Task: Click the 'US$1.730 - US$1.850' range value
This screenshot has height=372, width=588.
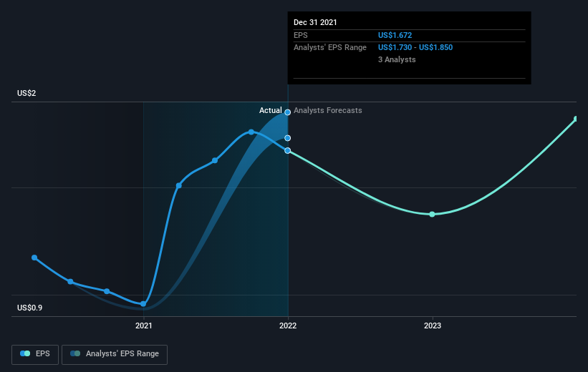Action: (x=415, y=48)
